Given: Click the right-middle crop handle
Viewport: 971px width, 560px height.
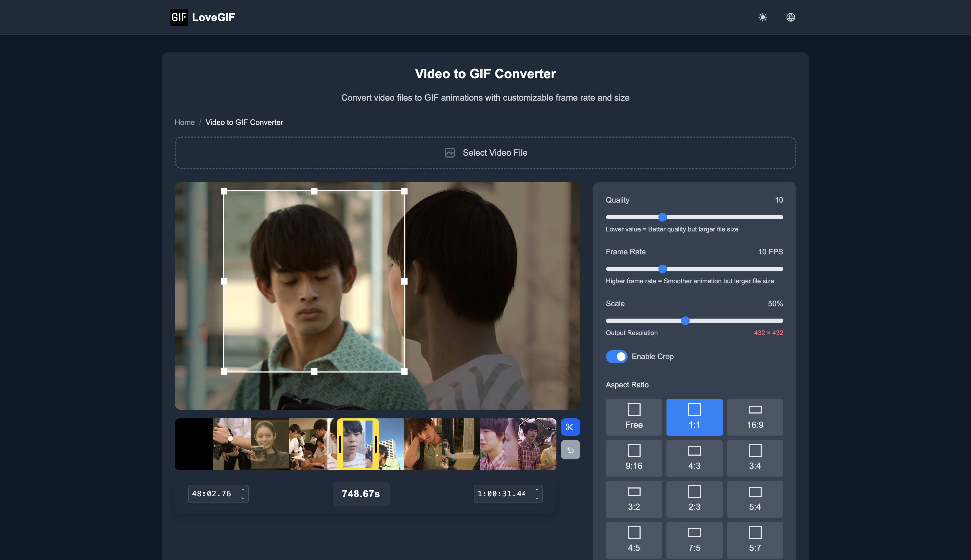Looking at the screenshot, I should 404,282.
